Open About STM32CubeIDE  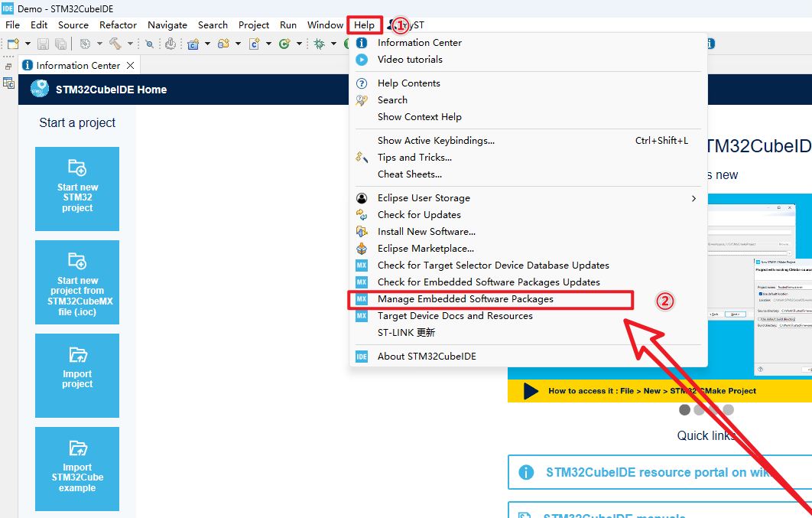(x=528, y=357)
